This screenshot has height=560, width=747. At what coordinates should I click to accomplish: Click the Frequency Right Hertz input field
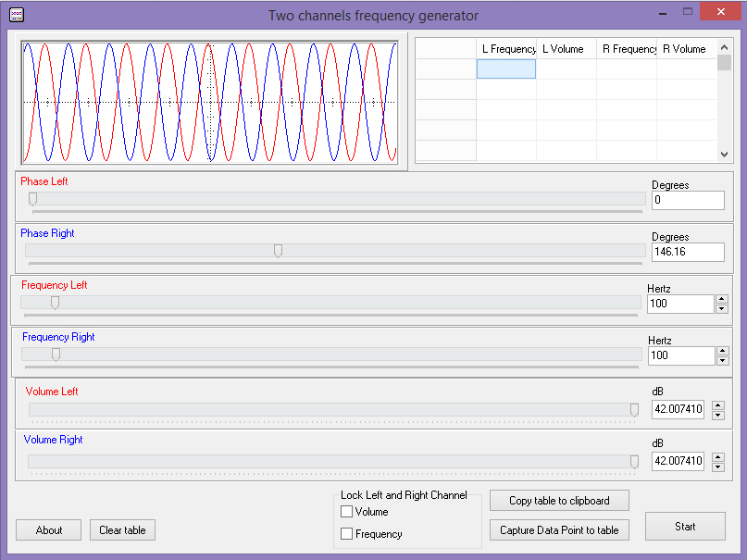[x=681, y=355]
